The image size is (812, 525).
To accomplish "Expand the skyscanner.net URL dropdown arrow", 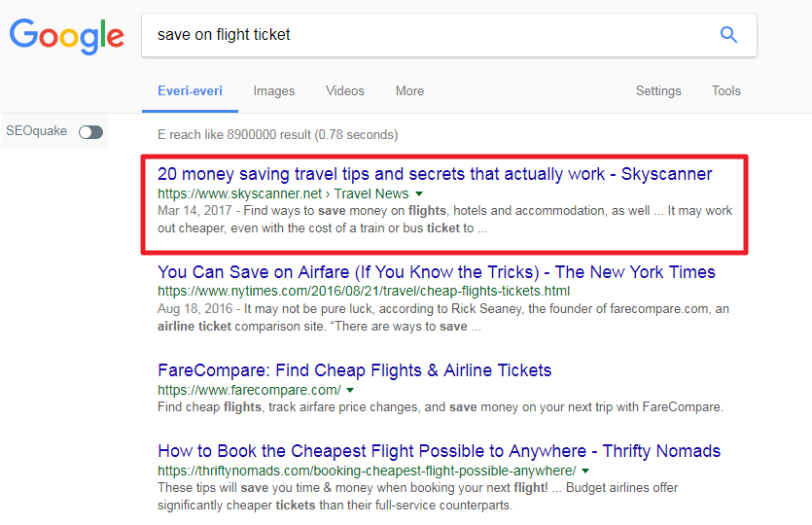I will point(419,194).
